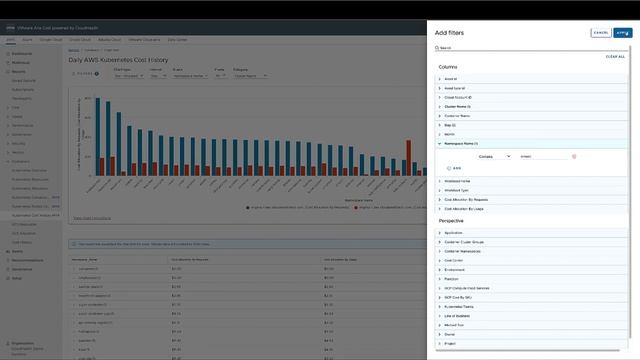Open the X-axis Namespace Name dropdown
Screen dimensions: 640x360
point(190,76)
